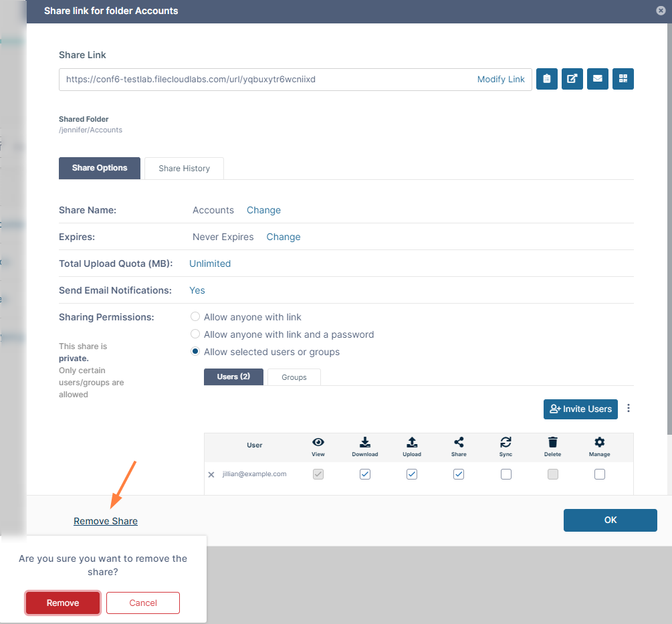672x624 pixels.
Task: Click the Sync column header icon
Action: 506,442
